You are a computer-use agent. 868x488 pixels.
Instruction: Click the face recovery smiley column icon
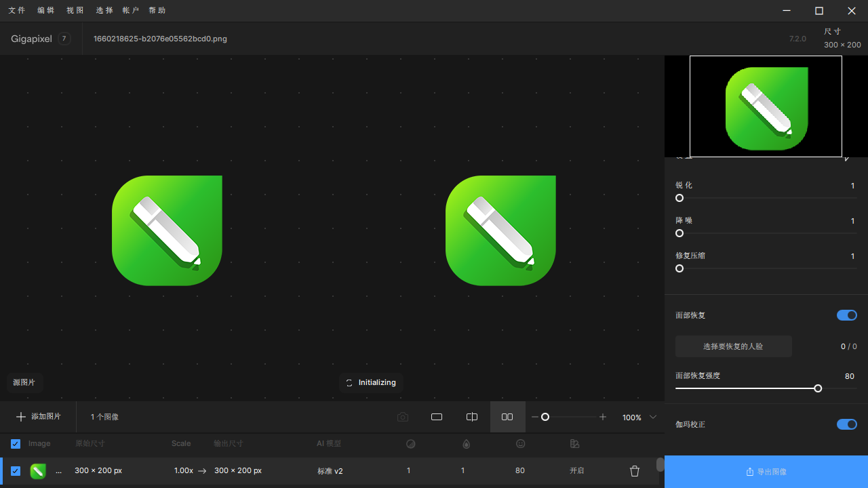pos(520,444)
